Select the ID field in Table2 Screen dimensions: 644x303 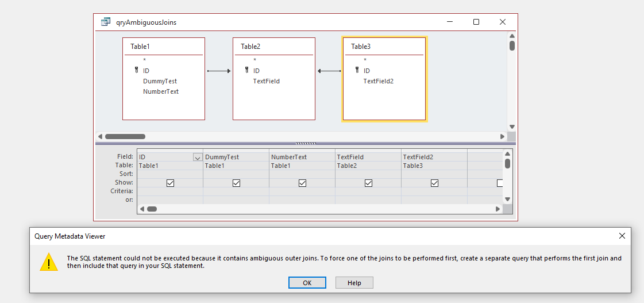[x=256, y=71]
